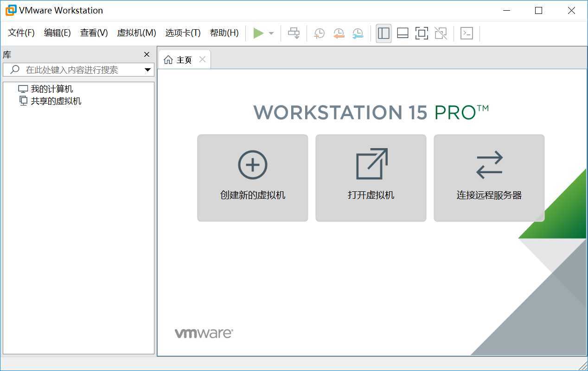Click 打开虚拟机 button
The image size is (588, 371).
tap(371, 178)
